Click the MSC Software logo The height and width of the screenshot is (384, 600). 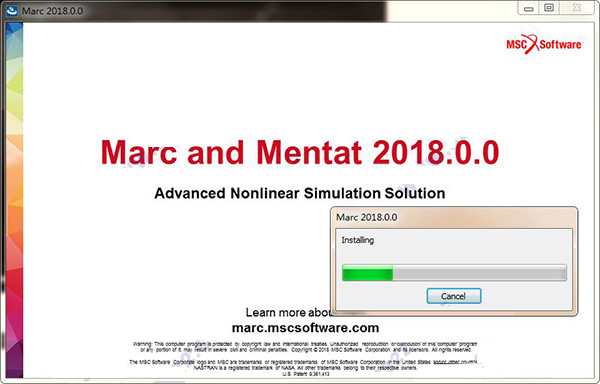pos(544,44)
